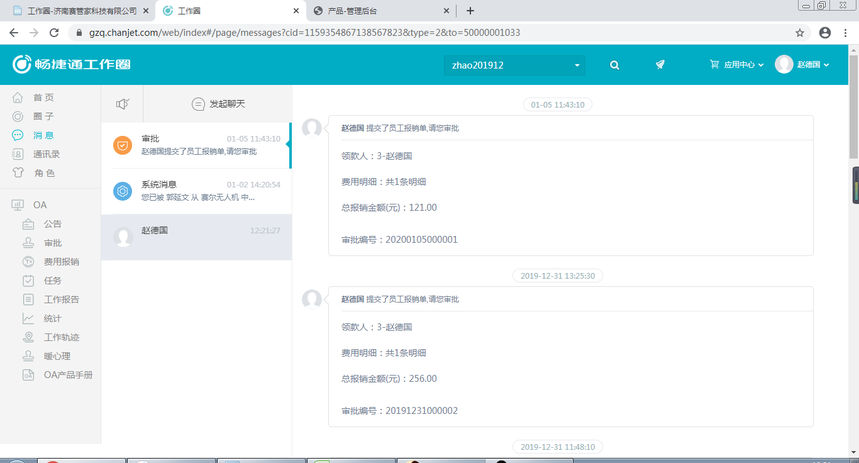The width and height of the screenshot is (859, 463).
Task: Open the search magnifier icon in header
Action: 615,65
